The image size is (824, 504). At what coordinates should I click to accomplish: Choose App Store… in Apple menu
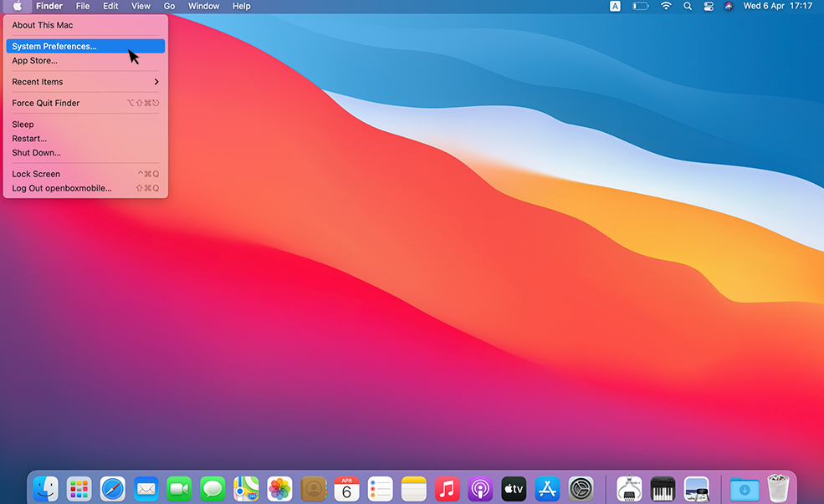tap(85, 60)
